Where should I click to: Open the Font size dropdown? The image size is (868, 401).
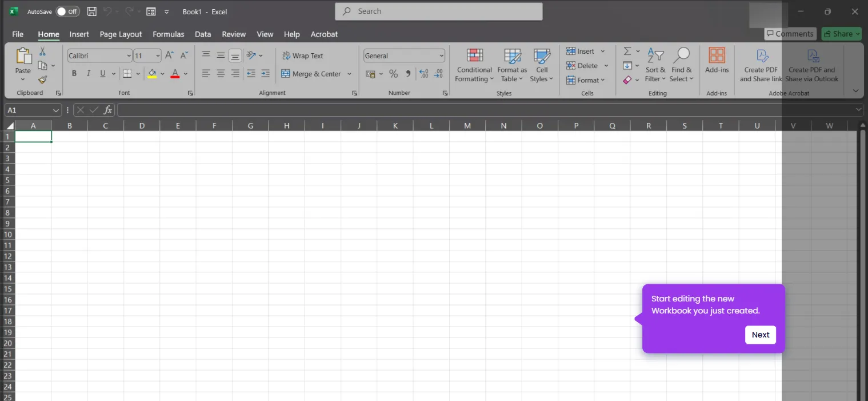tap(158, 55)
